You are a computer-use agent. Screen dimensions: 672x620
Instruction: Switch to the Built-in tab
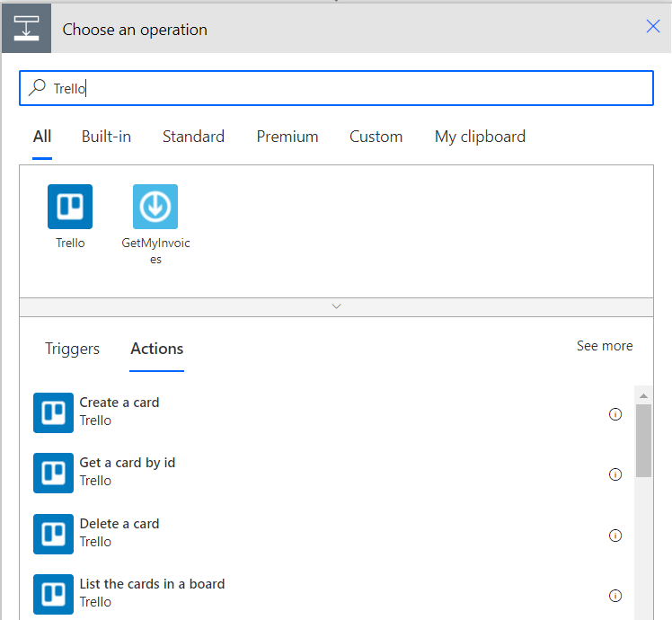pos(106,137)
